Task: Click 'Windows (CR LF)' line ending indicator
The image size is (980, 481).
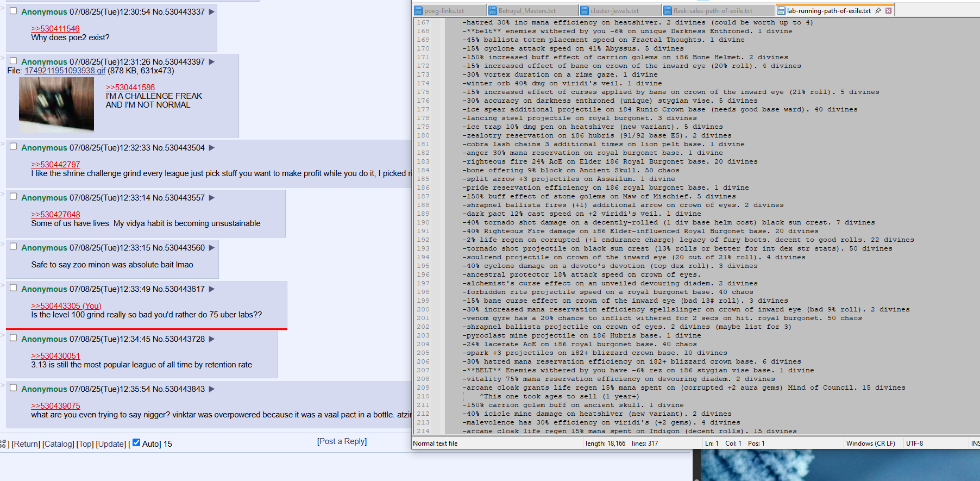Action: click(871, 443)
